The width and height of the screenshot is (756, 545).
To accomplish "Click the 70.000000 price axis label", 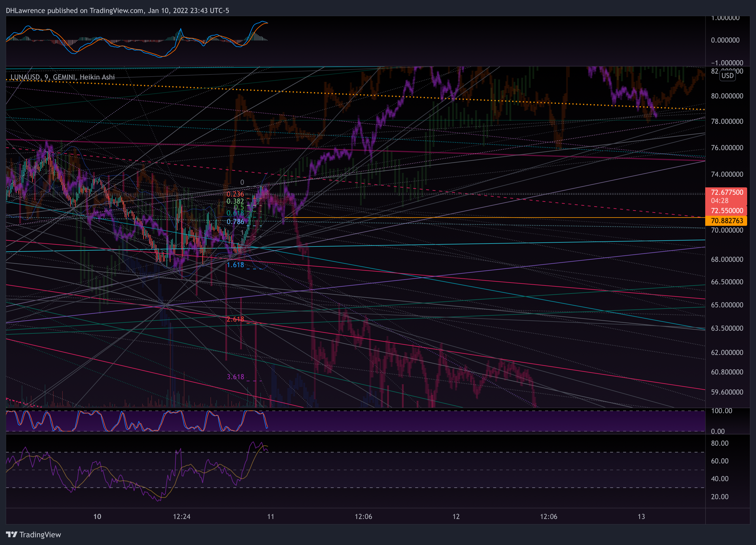I will (x=727, y=230).
